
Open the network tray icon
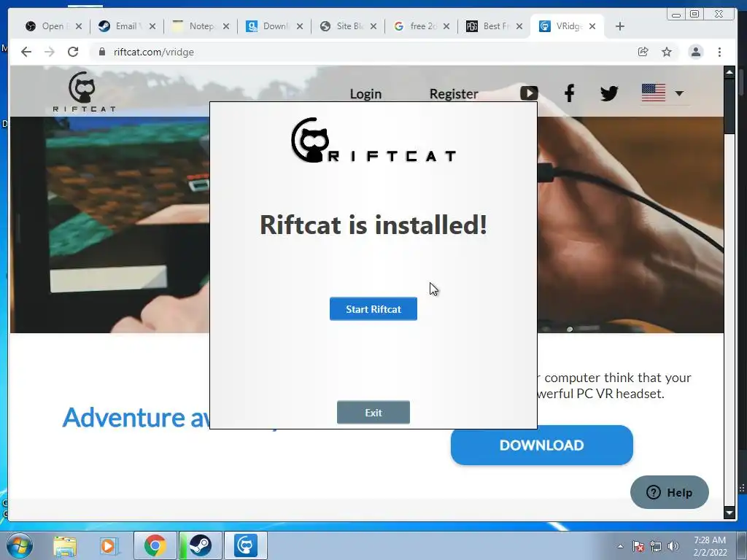coord(656,546)
